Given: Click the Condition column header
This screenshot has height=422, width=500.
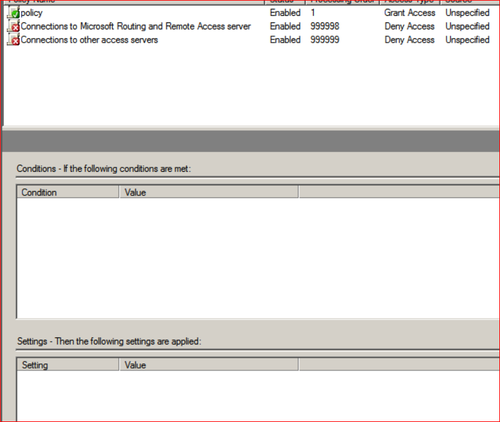Looking at the screenshot, I should 68,192.
